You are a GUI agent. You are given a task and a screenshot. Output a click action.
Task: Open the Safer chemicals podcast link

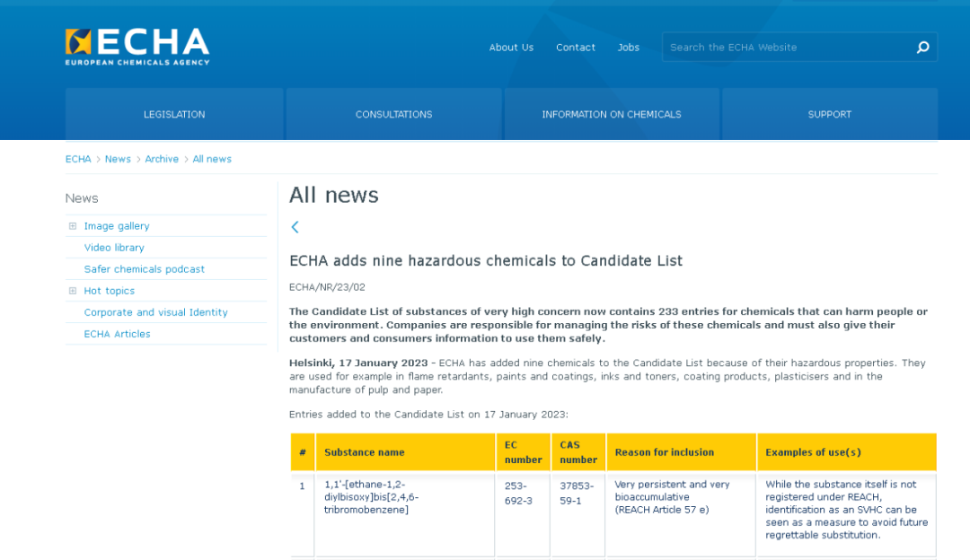(x=145, y=269)
